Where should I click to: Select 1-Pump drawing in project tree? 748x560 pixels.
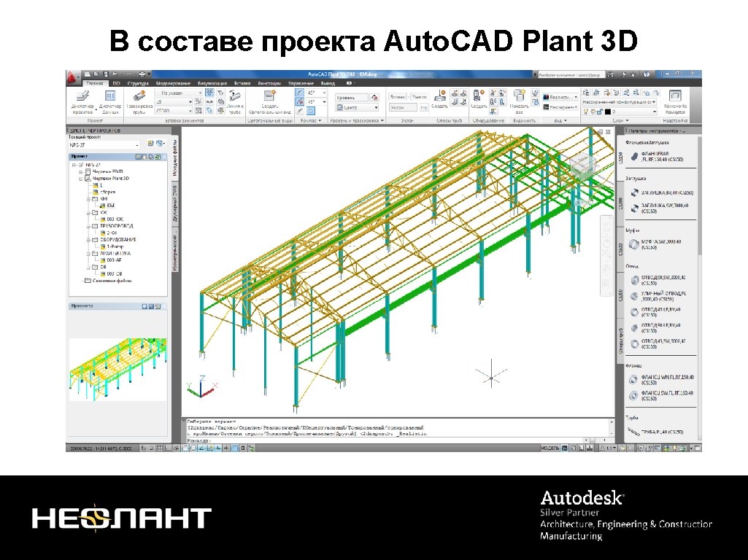coord(112,247)
